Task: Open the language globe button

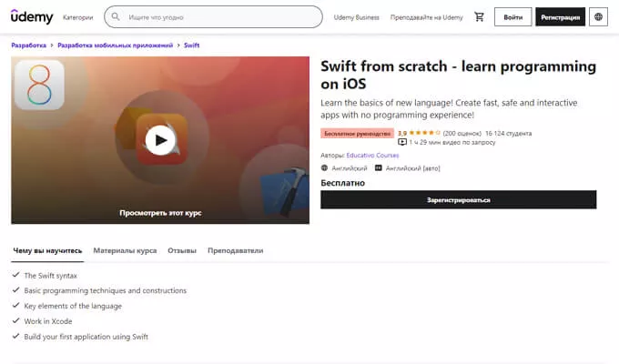Action: (598, 17)
